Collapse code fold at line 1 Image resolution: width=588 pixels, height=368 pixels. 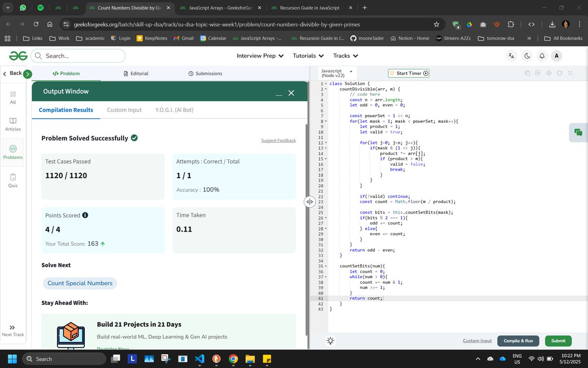(x=326, y=84)
